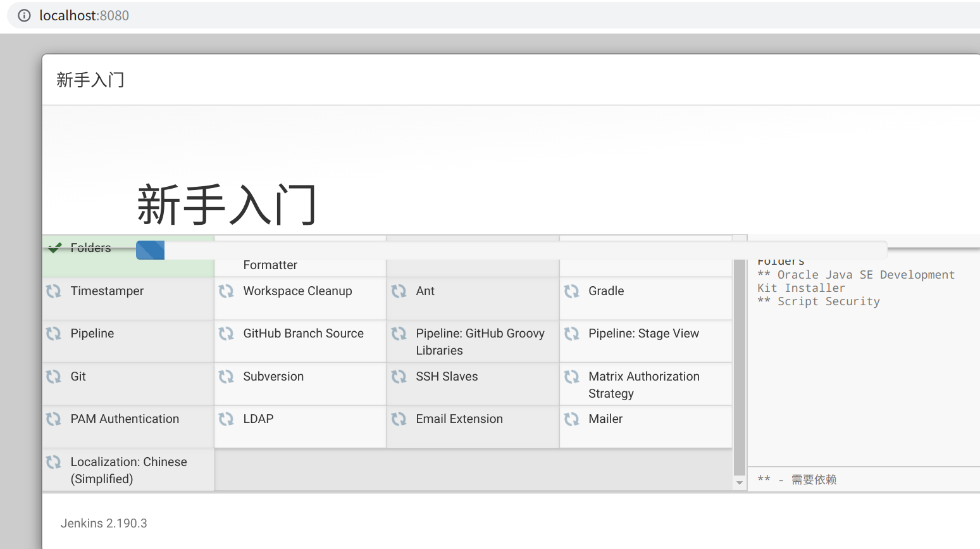Viewport: 980px width, 549px height.
Task: Select Matrix Authorization Strategy plugin
Action: coord(643,385)
